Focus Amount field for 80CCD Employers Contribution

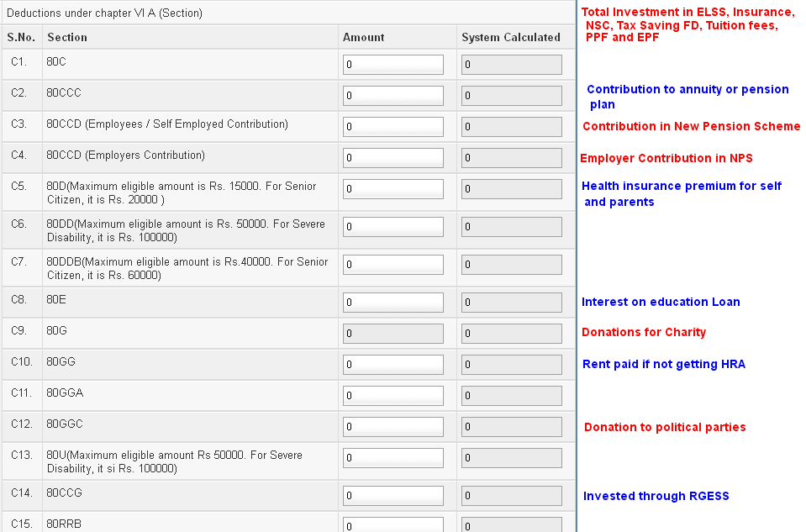[x=393, y=158]
